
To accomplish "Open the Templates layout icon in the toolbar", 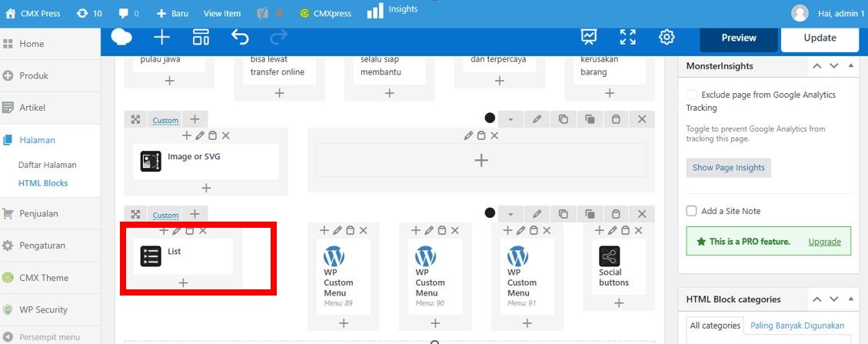I will tap(201, 37).
